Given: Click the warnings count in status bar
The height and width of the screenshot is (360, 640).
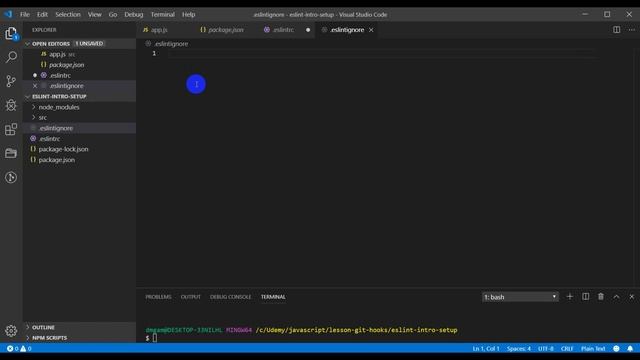Looking at the screenshot, I should (26, 349).
